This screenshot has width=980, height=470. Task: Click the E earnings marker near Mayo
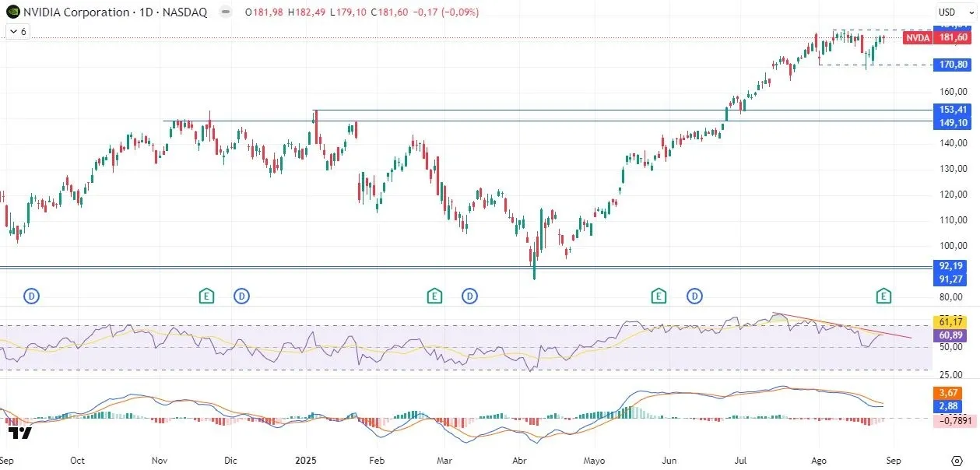[x=659, y=296]
